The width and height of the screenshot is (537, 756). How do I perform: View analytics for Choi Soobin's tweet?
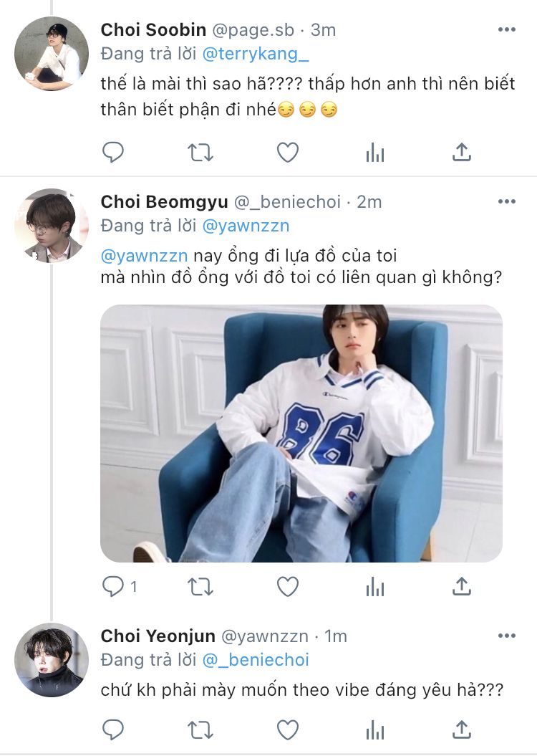374,152
